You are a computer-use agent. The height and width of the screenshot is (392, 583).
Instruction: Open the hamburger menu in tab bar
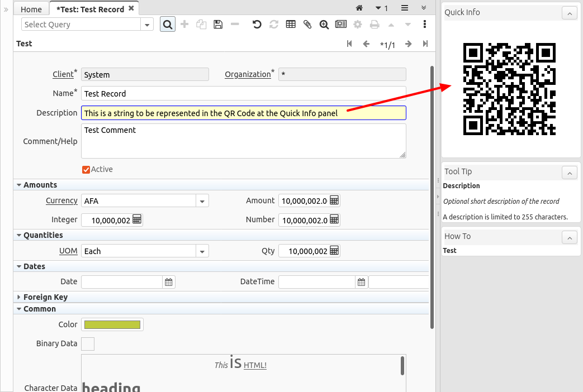405,8
